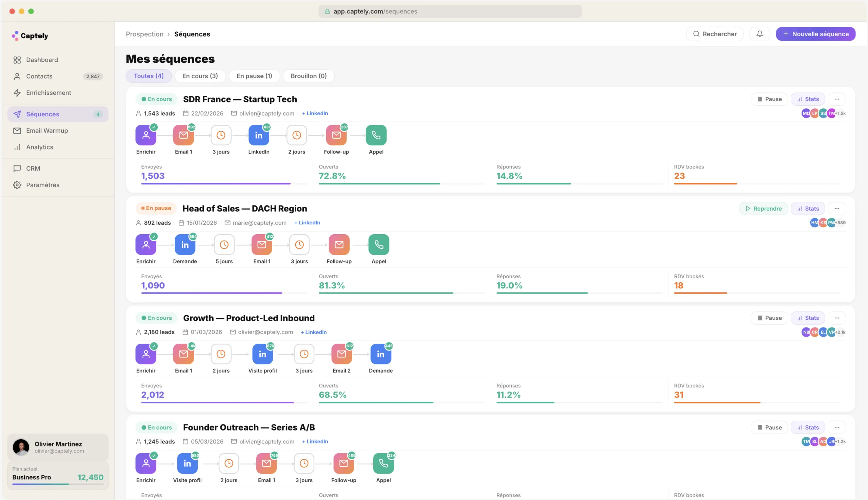Create a Nouvelle séquence

815,34
